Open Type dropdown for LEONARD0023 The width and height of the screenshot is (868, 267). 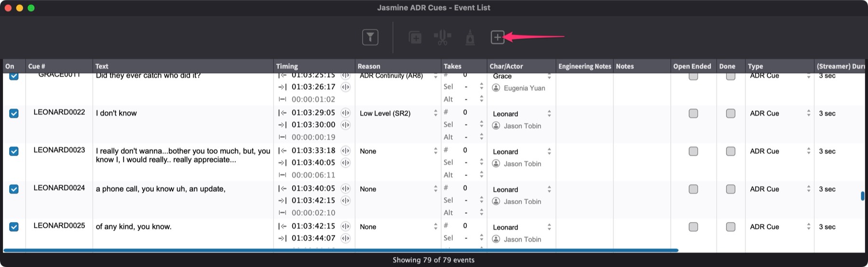click(780, 151)
